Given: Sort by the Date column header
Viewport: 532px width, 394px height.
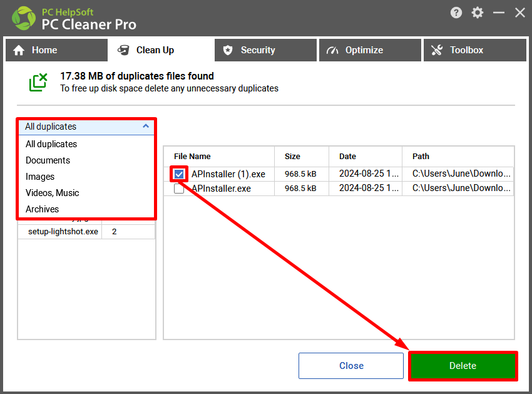Looking at the screenshot, I should [x=366, y=156].
